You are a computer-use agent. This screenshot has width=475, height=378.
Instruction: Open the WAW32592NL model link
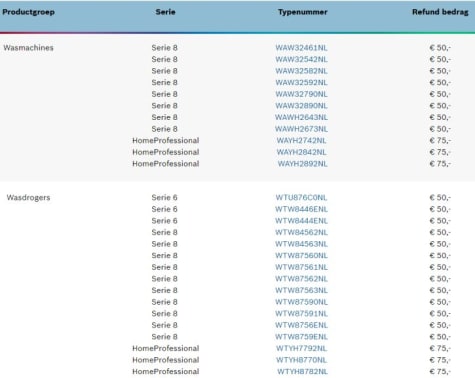click(301, 83)
